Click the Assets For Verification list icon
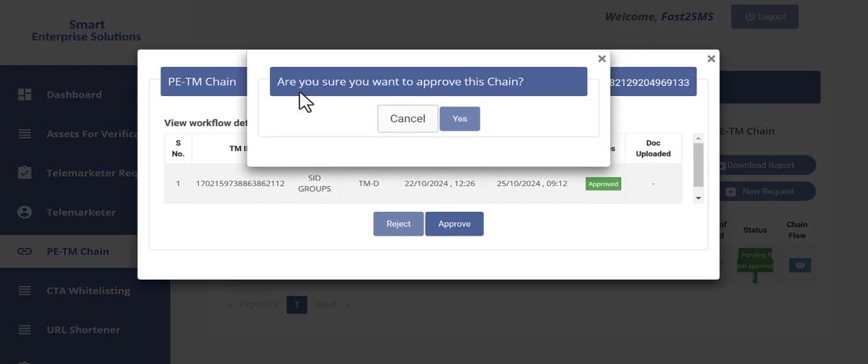The height and width of the screenshot is (364, 868). tap(24, 134)
